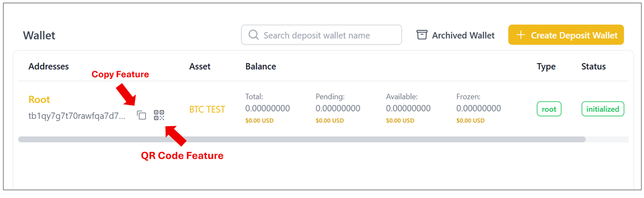Click the plus icon on Create Deposit Wallet
Viewport: 644px width, 198px height.
(521, 35)
